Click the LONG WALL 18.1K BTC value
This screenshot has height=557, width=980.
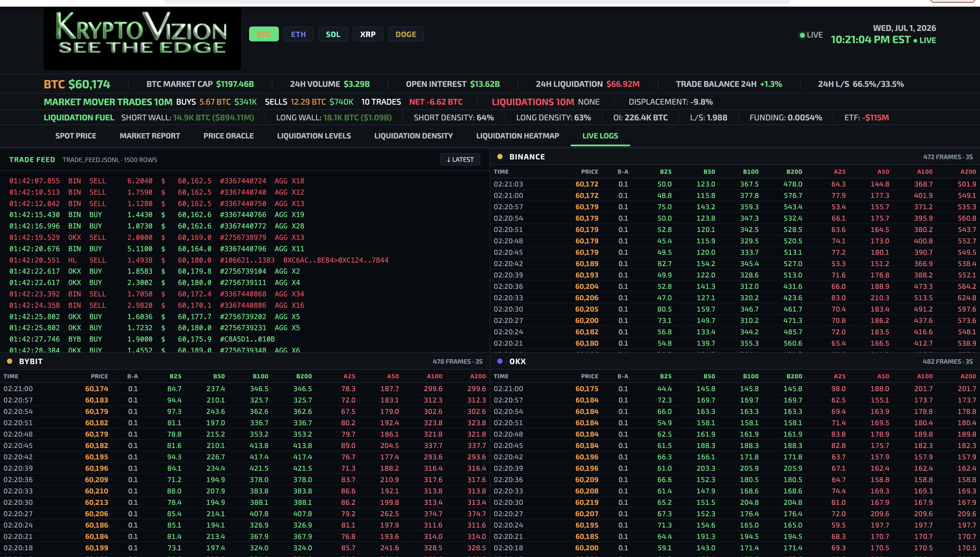tap(357, 118)
